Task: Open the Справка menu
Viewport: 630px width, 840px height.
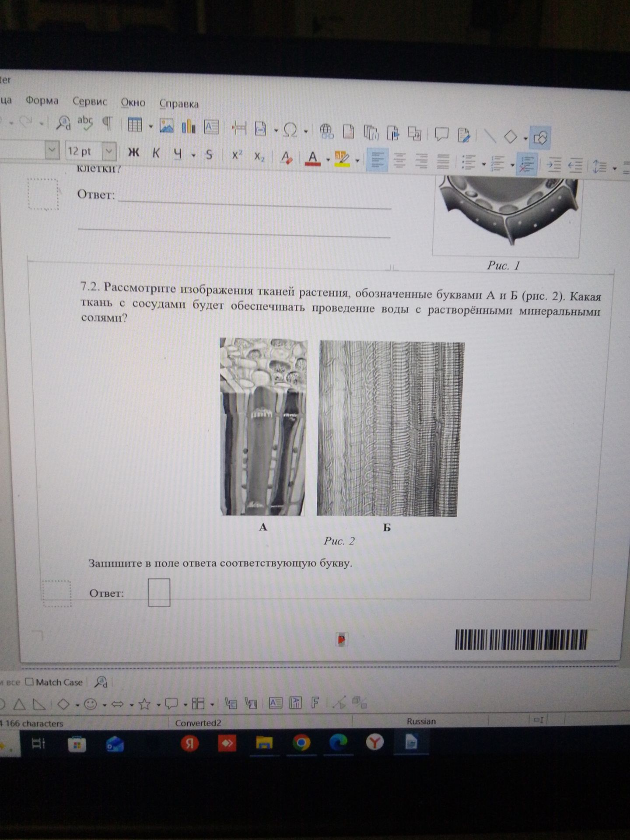Action: [x=179, y=104]
